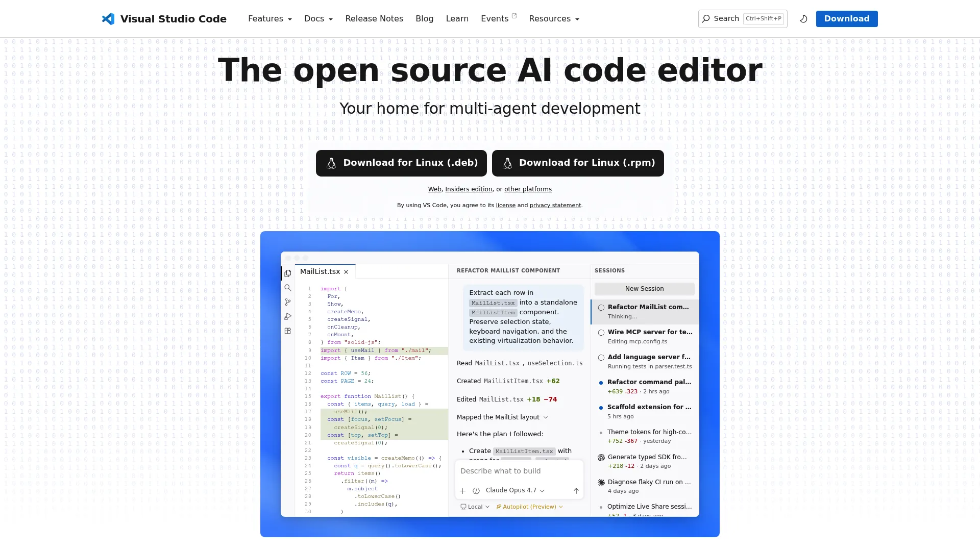Click the Refactor MailList Component header
Image resolution: width=980 pixels, height=551 pixels.
(x=508, y=271)
